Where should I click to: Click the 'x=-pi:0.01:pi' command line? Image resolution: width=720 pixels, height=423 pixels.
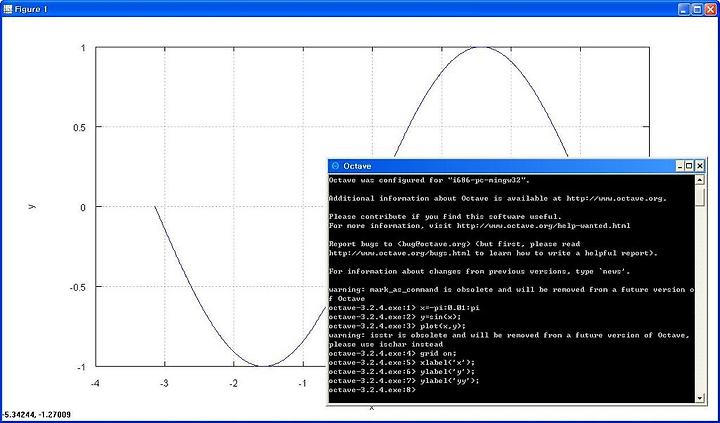click(x=404, y=307)
